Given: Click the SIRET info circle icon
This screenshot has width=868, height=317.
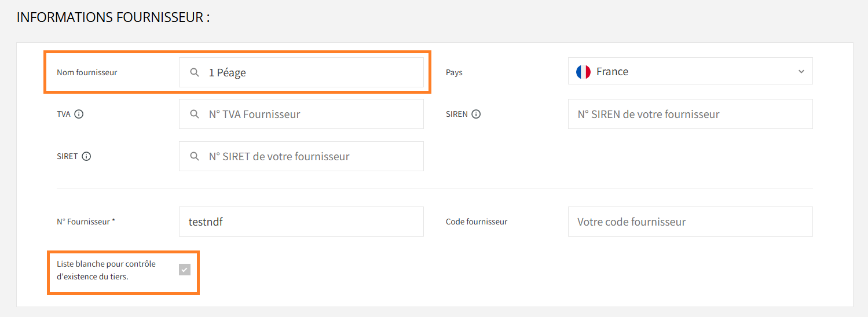Looking at the screenshot, I should (x=86, y=156).
